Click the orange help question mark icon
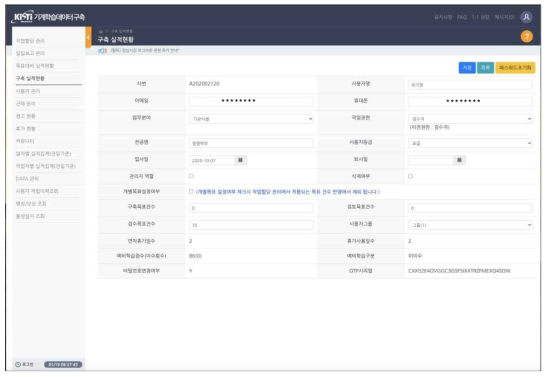This screenshot has height=377, width=550. tap(526, 36)
